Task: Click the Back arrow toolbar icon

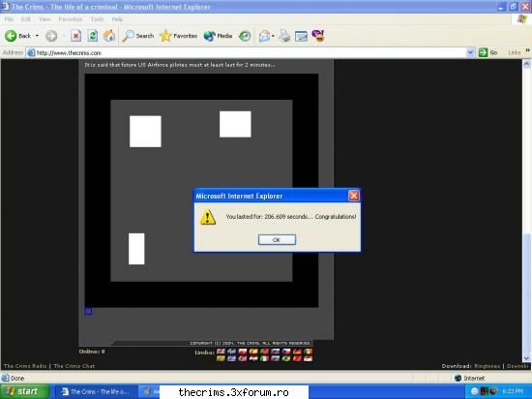Action: (11, 36)
